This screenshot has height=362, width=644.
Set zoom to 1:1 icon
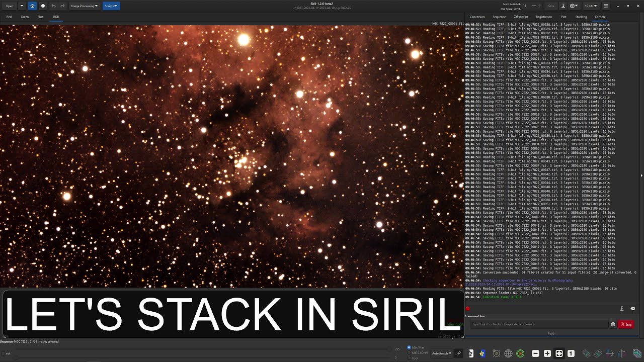click(571, 353)
